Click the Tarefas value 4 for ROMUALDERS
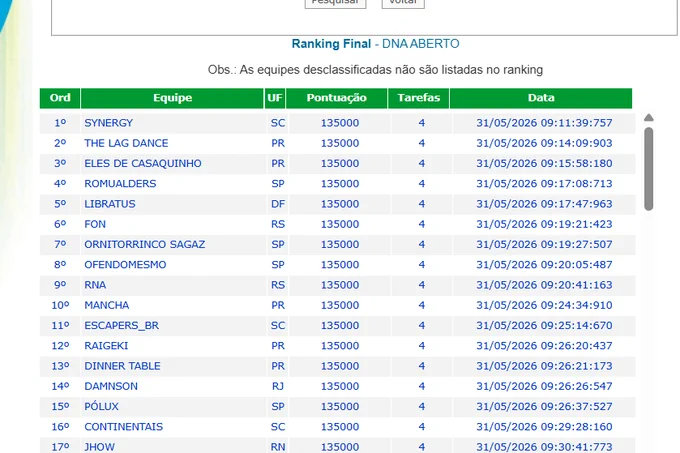The width and height of the screenshot is (680, 453). [x=422, y=184]
